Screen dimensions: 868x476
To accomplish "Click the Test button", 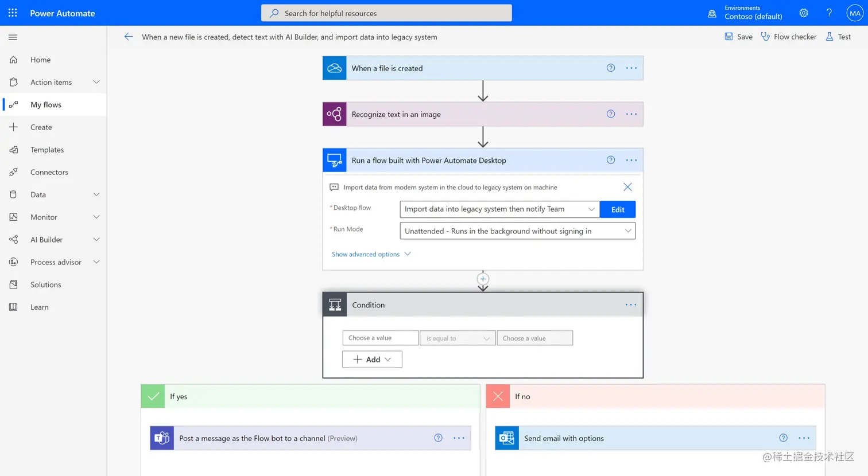I will tap(838, 37).
